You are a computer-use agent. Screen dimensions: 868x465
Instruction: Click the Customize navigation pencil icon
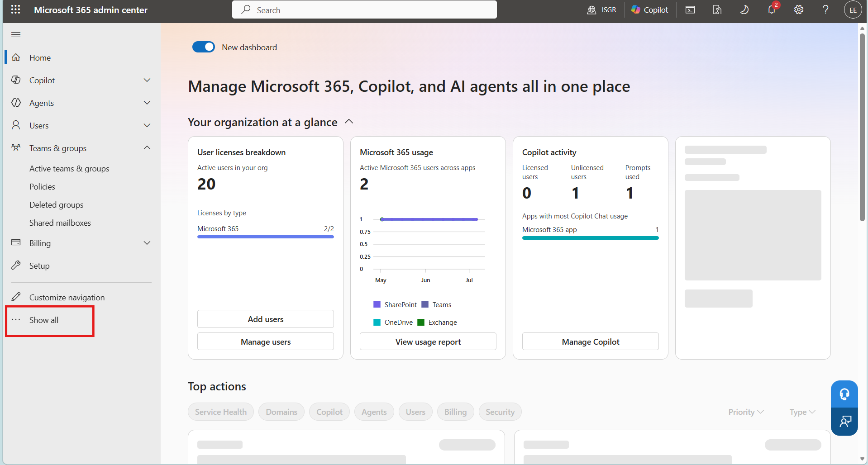(16, 297)
